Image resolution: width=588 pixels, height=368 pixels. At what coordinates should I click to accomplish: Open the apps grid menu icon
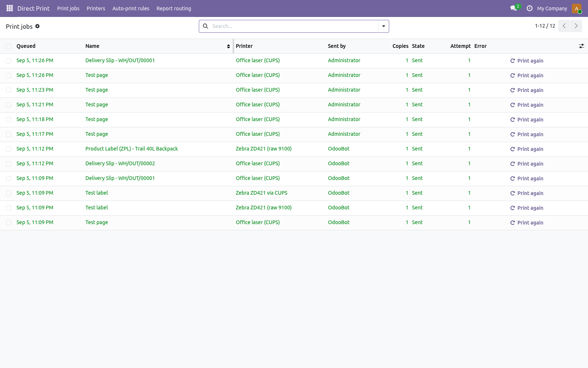click(x=10, y=8)
